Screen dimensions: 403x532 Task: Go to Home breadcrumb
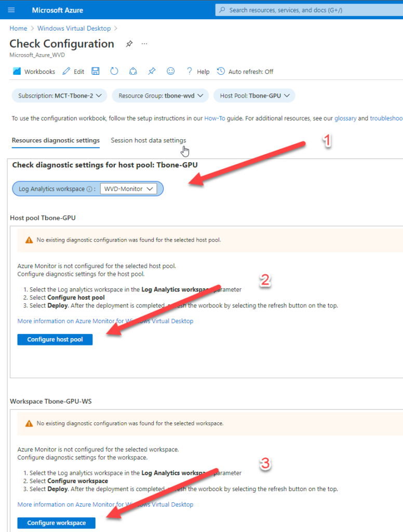pos(18,29)
